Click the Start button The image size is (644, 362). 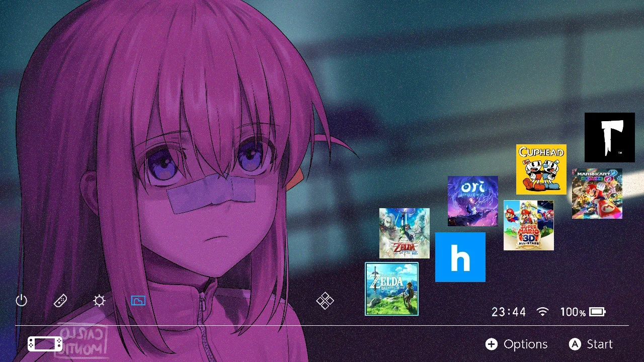tap(591, 344)
